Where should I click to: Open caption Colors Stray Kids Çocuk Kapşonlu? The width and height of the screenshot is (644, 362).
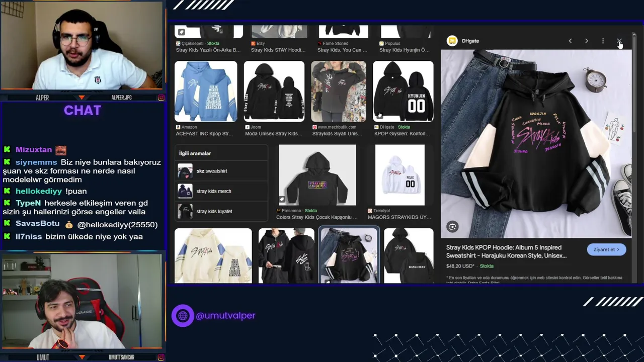coord(317,217)
